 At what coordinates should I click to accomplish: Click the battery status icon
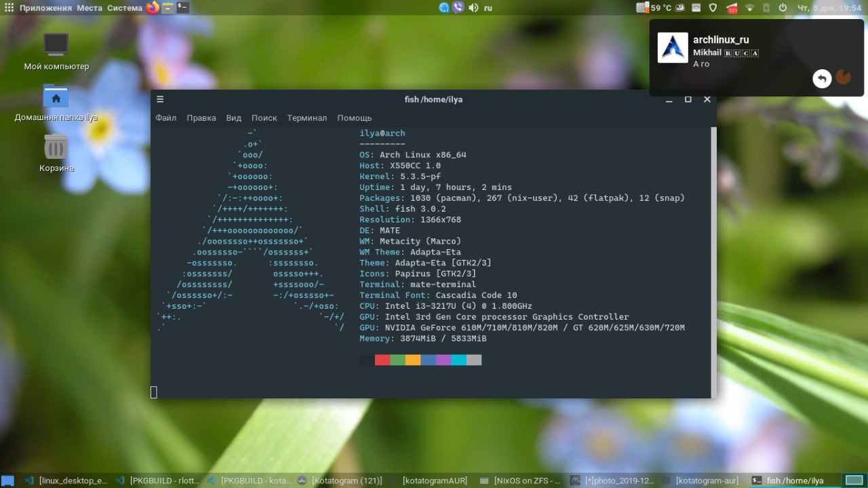[766, 7]
